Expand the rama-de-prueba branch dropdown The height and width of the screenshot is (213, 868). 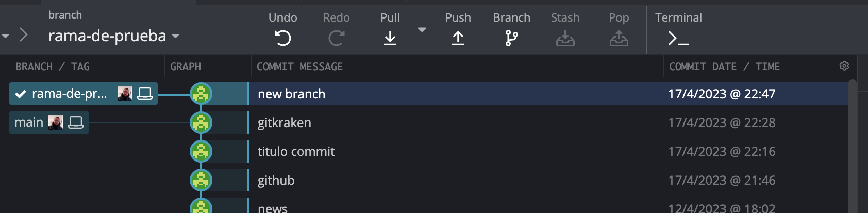176,36
